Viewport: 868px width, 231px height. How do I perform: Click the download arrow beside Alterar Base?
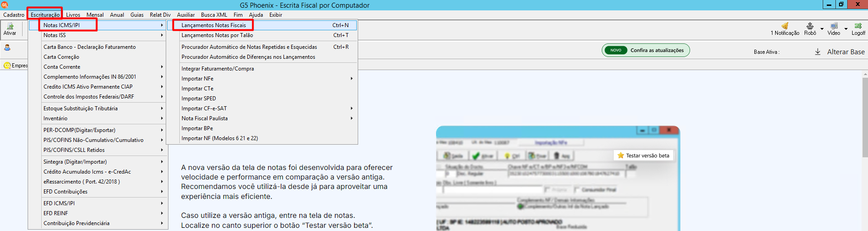point(818,52)
